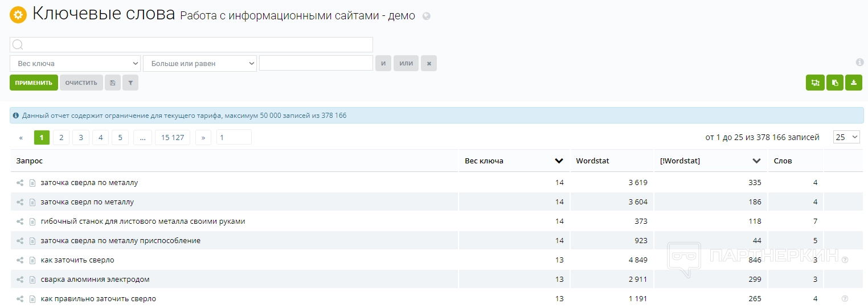Click the filter value input field
Viewport: 868px width, 308px height.
[x=316, y=63]
